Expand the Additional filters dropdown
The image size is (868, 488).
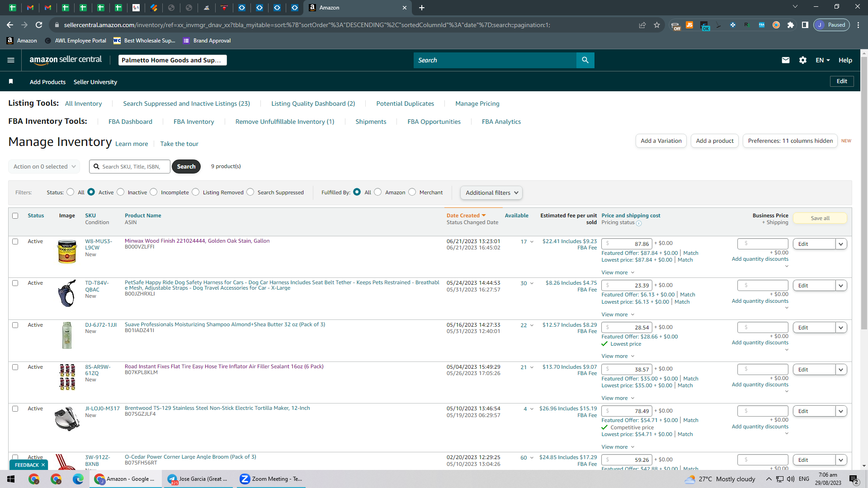tap(491, 193)
